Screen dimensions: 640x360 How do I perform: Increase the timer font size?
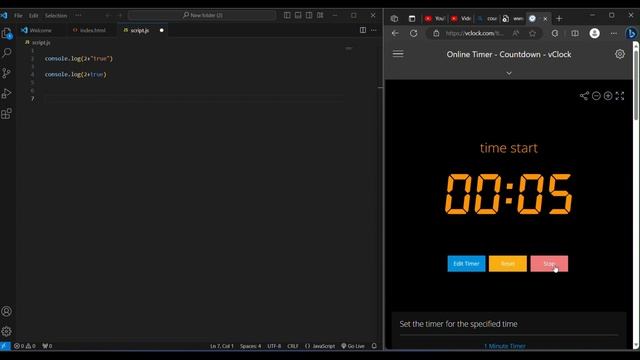coord(608,96)
